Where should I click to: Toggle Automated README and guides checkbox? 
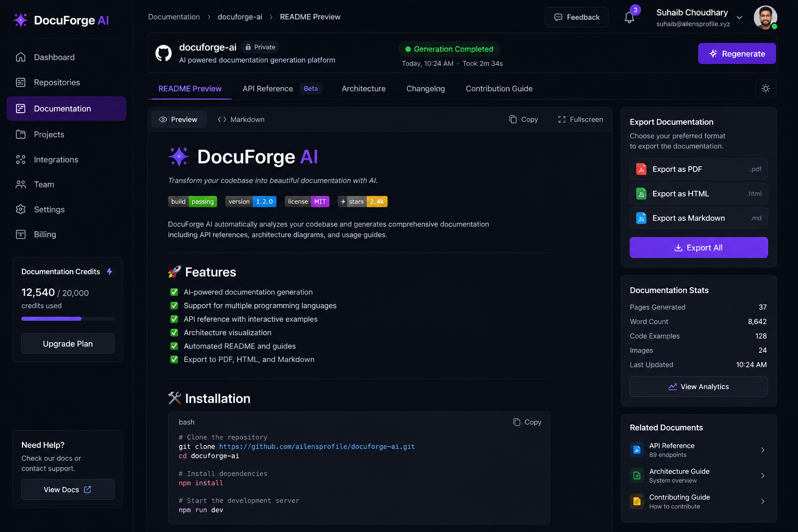pyautogui.click(x=174, y=347)
